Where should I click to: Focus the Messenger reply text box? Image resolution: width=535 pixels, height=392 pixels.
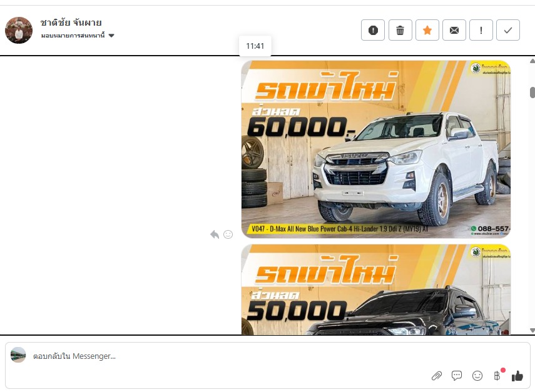[268, 356]
